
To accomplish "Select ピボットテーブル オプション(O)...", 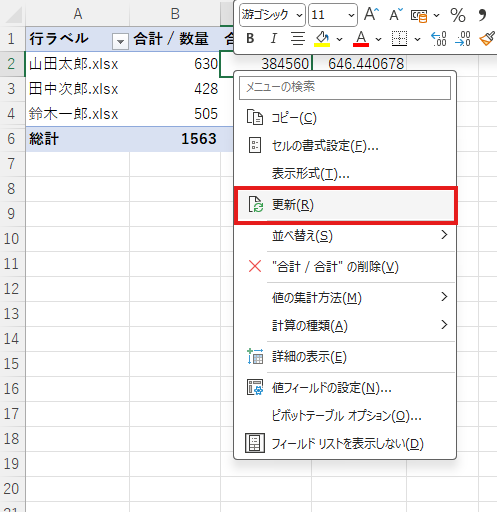I will click(x=345, y=416).
